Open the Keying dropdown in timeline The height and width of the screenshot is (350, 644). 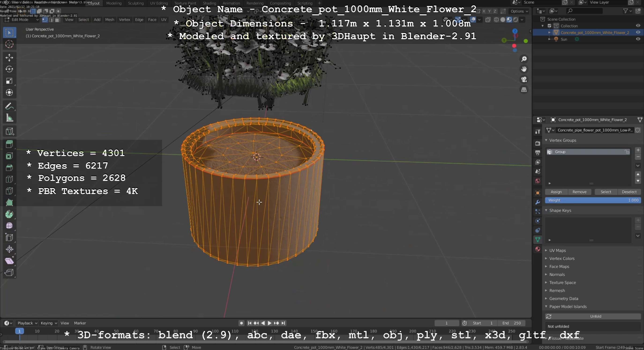pyautogui.click(x=49, y=323)
